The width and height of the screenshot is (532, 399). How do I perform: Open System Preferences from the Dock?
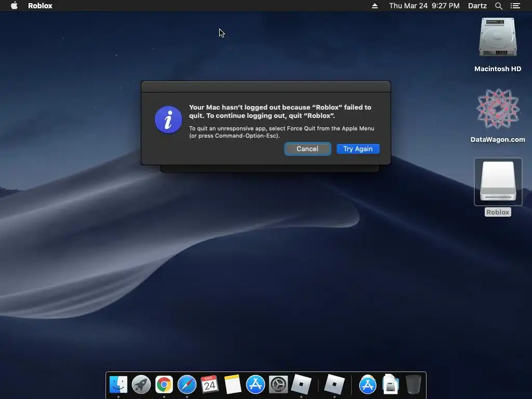(x=278, y=384)
